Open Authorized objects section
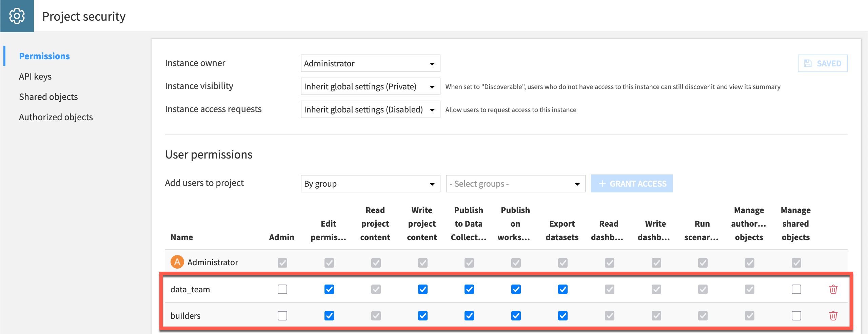 point(56,117)
